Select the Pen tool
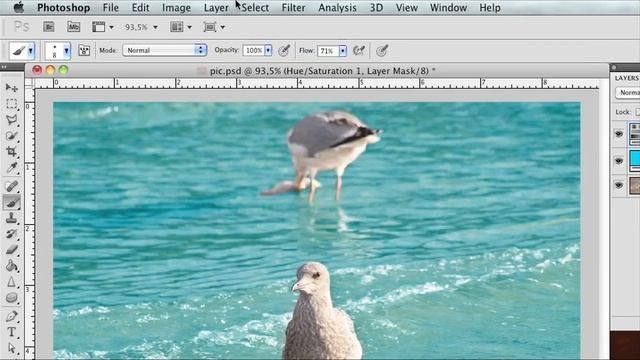This screenshot has height=360, width=640. 11,316
